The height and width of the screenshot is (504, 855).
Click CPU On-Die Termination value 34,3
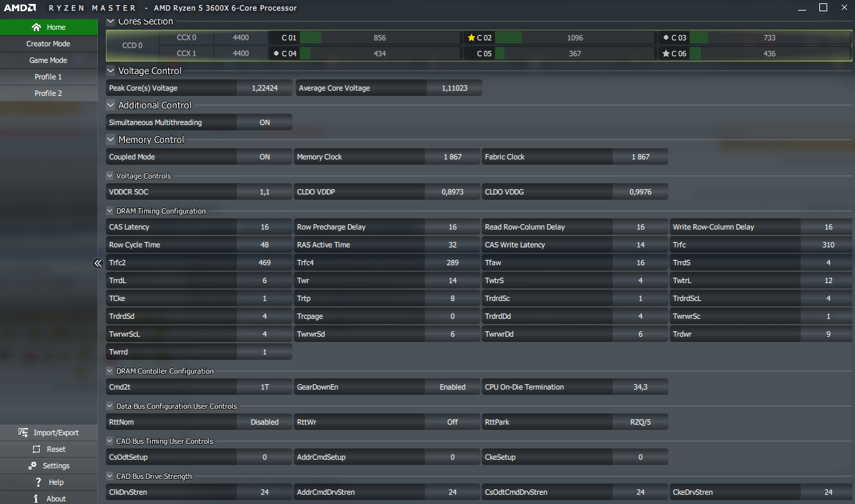click(x=641, y=387)
